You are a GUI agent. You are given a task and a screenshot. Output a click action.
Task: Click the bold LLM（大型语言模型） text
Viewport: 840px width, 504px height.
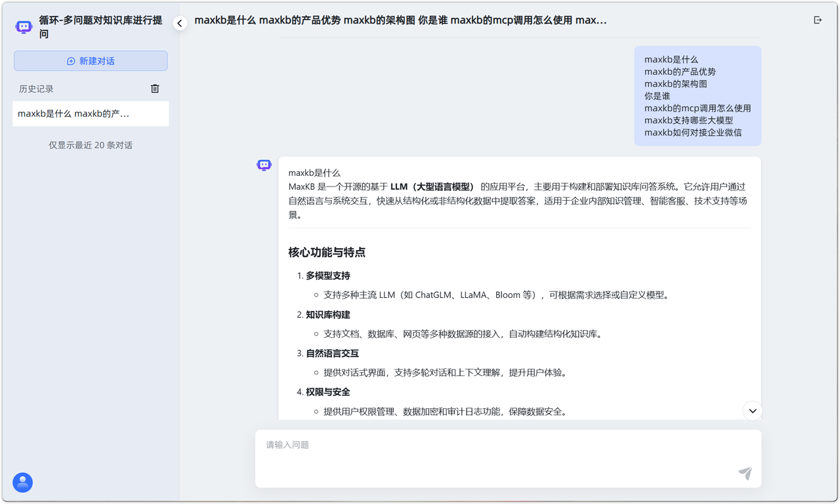(432, 187)
